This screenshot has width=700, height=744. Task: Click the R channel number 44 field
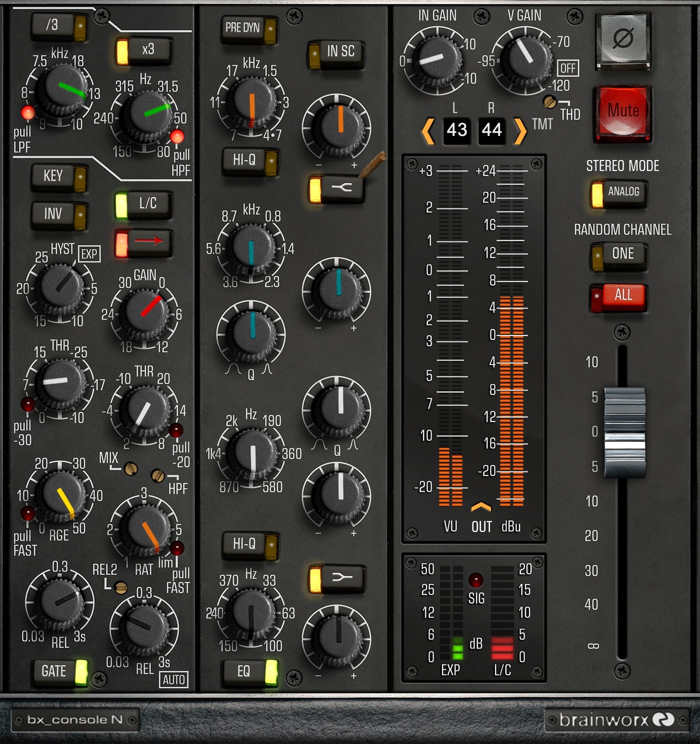pos(491,130)
